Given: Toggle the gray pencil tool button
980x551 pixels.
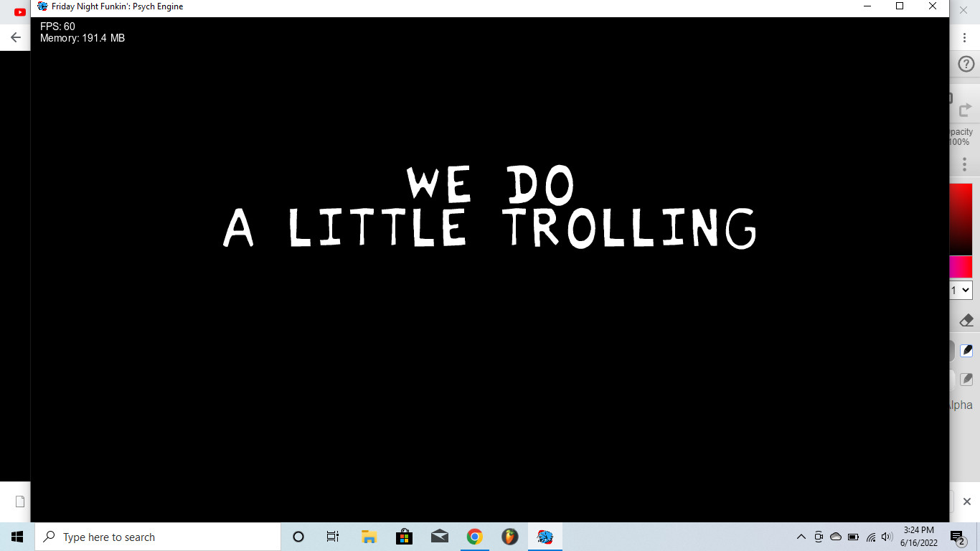Looking at the screenshot, I should point(966,379).
